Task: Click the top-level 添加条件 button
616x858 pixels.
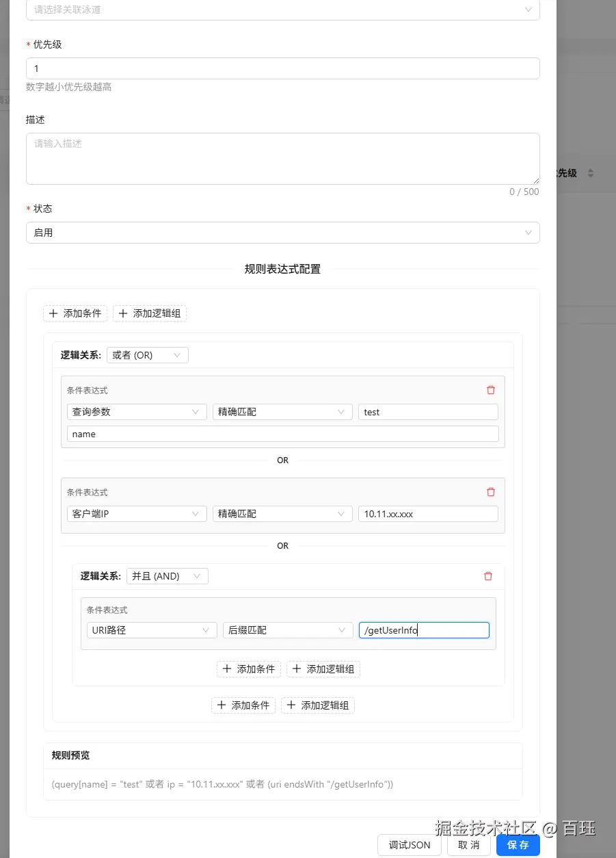Action: (x=75, y=313)
